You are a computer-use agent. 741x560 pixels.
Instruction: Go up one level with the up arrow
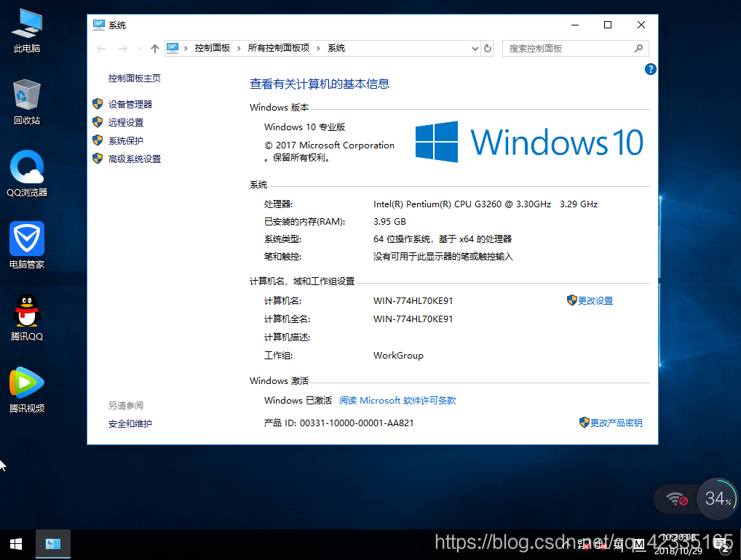coord(155,48)
